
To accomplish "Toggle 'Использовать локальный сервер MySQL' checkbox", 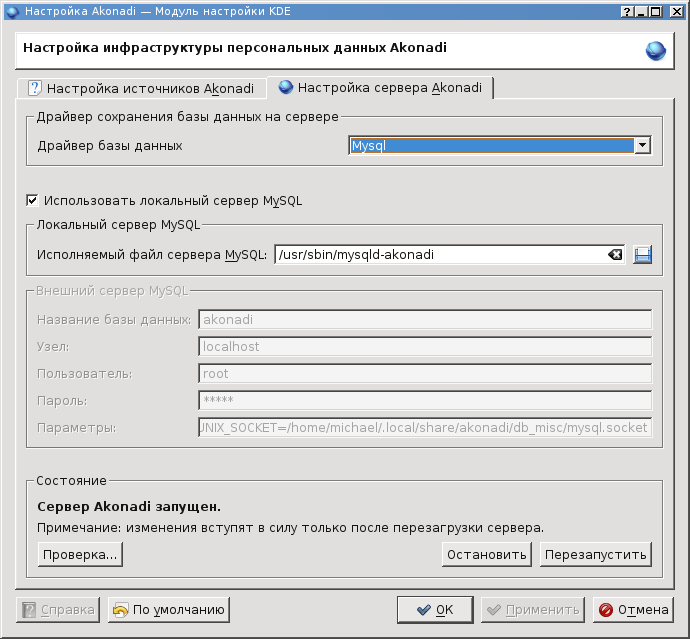I will click(x=32, y=201).
